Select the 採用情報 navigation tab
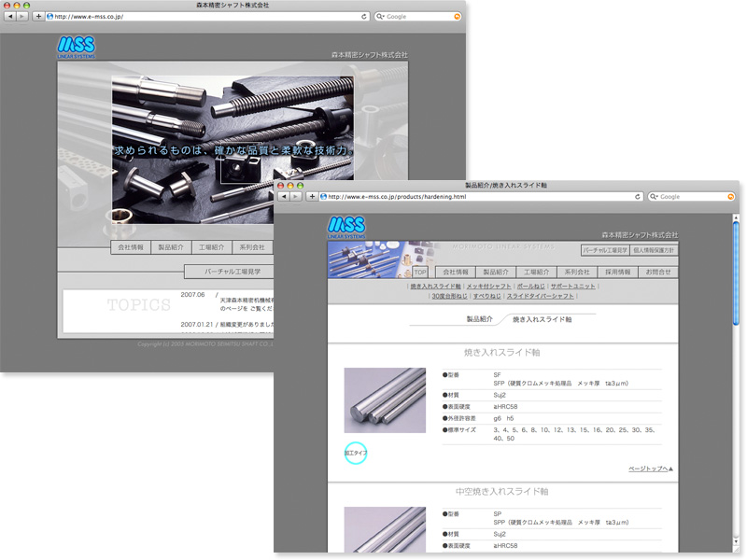Screen dimensions: 747x560 click(x=617, y=272)
